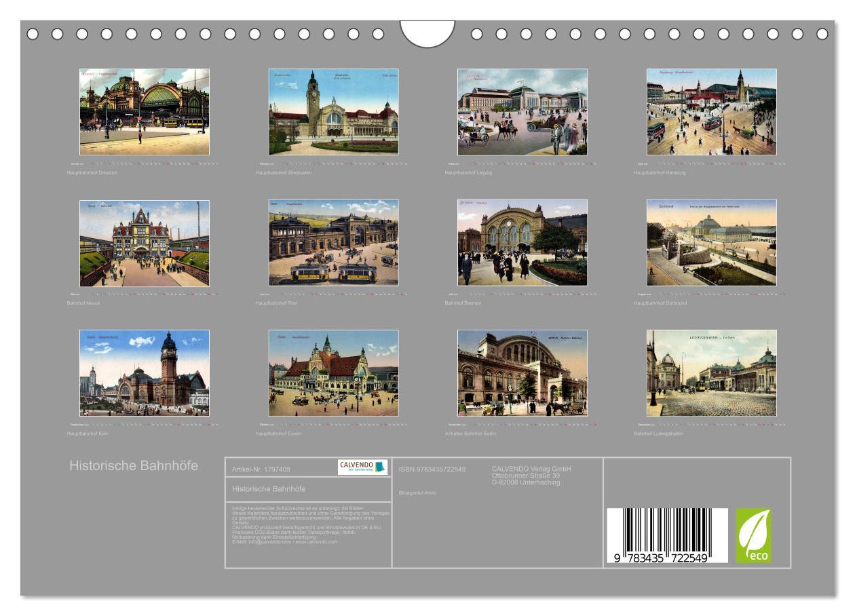This screenshot has height=616, width=855.
Task: Select the Anhalter Bahnhof Berlin postcard image
Action: click(x=522, y=373)
